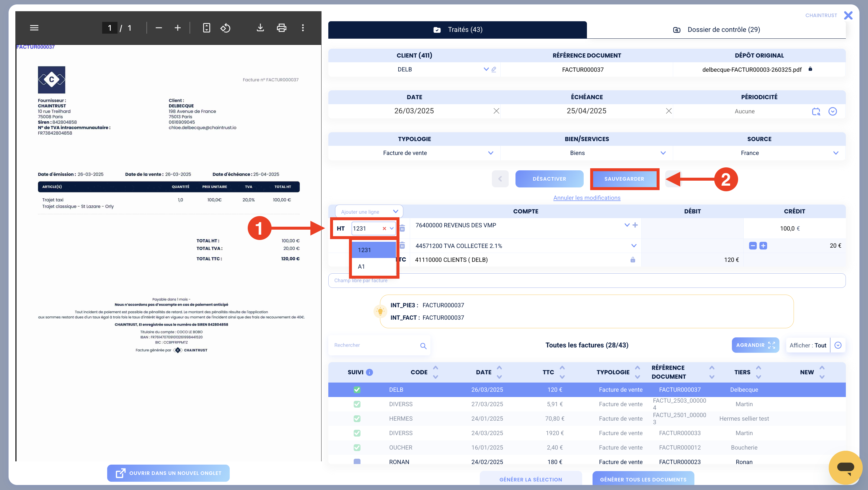Switch to the Traités (43) tab

coord(458,30)
